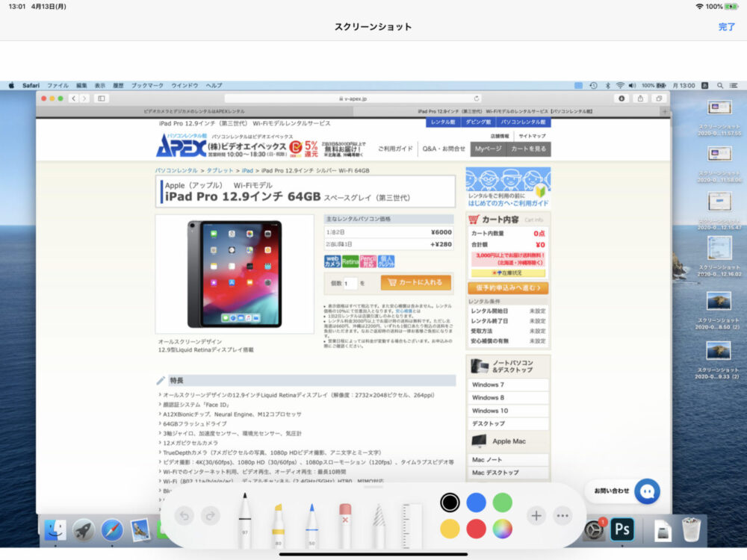Open the ウインドウ menu

point(185,86)
